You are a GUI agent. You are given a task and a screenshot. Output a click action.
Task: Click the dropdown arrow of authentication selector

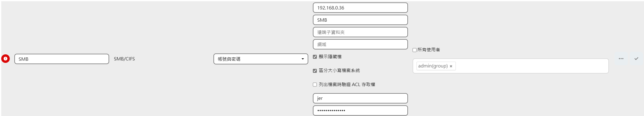point(302,59)
